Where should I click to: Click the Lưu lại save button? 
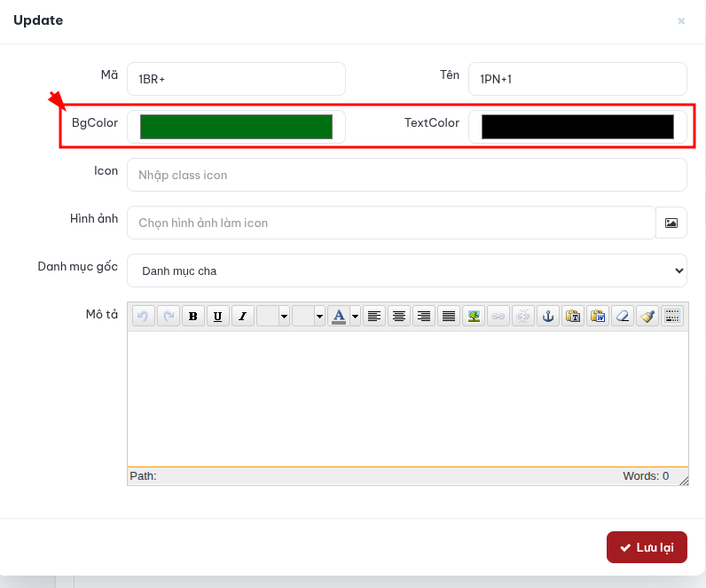click(x=647, y=547)
